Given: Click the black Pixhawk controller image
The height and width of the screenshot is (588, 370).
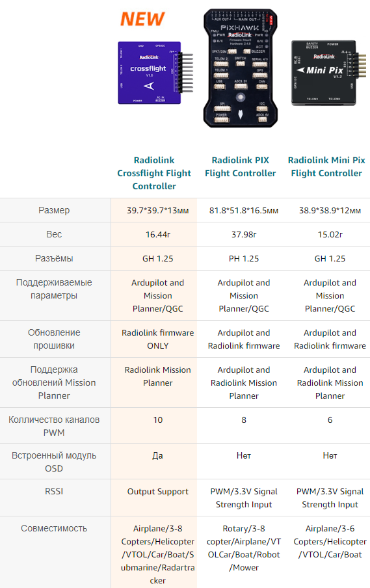Looking at the screenshot, I should [241, 68].
